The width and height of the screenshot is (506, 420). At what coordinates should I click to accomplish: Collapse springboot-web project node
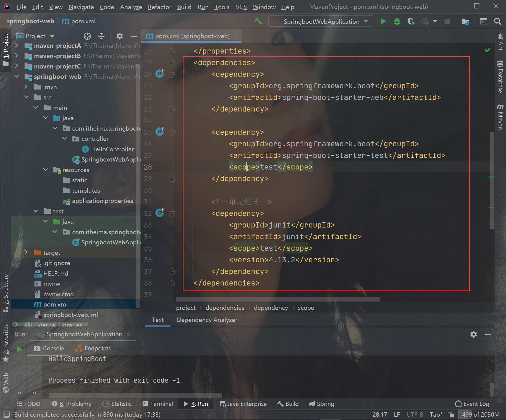tap(17, 76)
